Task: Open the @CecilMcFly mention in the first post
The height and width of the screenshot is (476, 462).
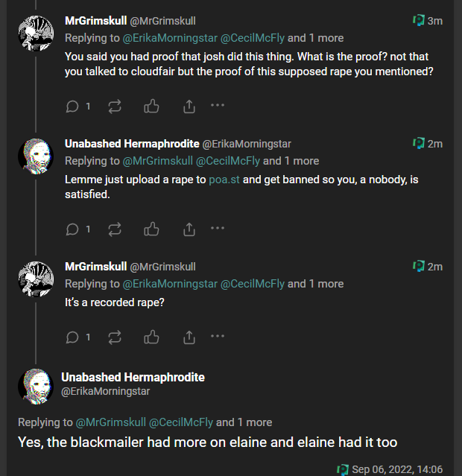Action: (253, 38)
